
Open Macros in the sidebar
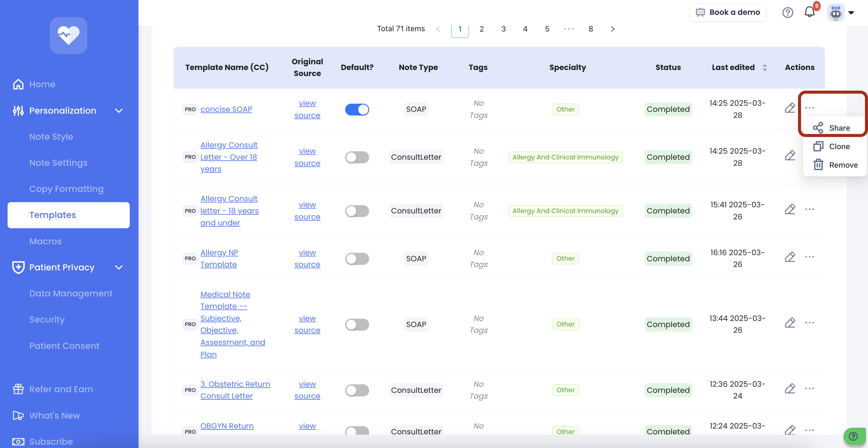[x=45, y=241]
